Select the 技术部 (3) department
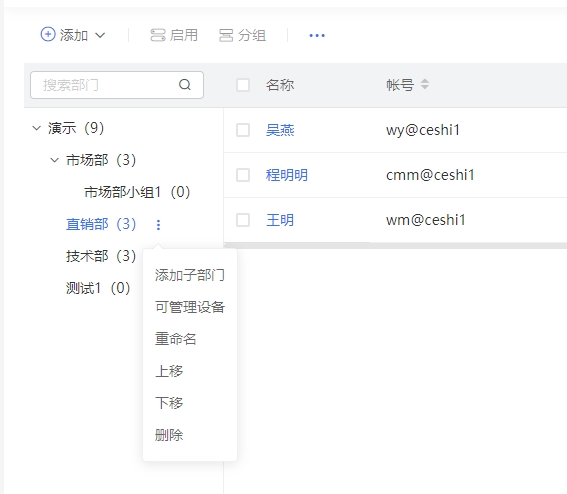This screenshot has width=567, height=494. [101, 256]
